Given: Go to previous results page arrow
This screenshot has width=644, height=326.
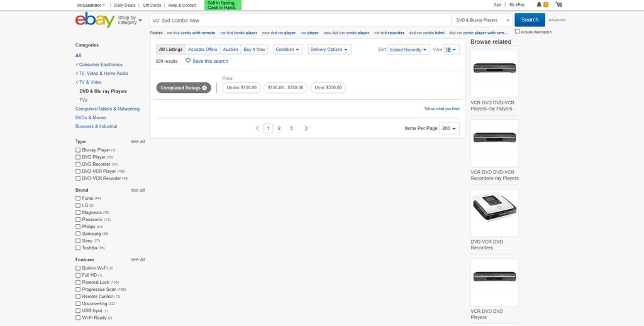Looking at the screenshot, I should pos(257,128).
